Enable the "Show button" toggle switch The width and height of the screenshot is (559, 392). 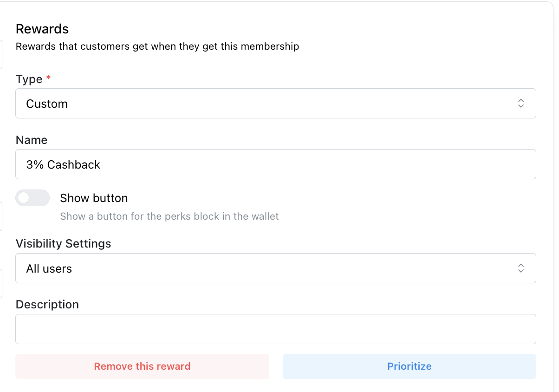click(32, 198)
